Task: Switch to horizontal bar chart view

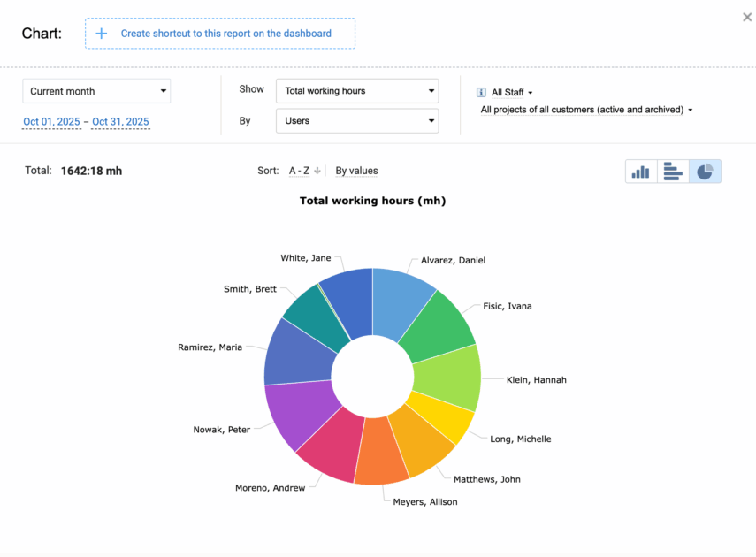Action: click(x=673, y=172)
